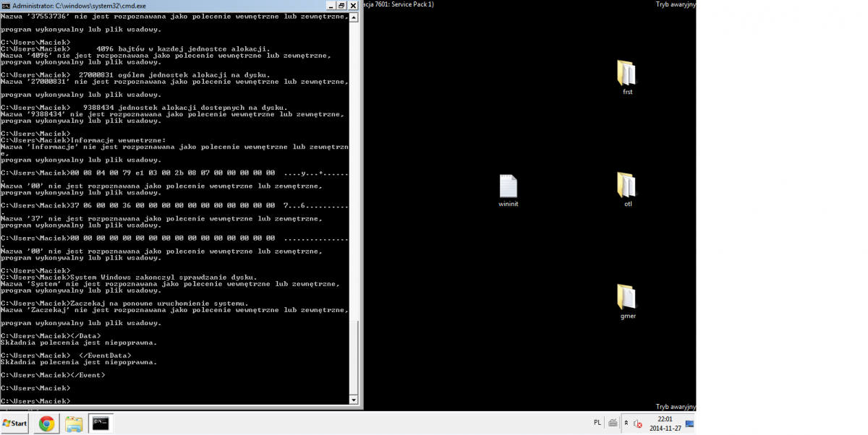This screenshot has height=435, width=868.
Task: Select the gmer folder on desktop
Action: coord(626,302)
